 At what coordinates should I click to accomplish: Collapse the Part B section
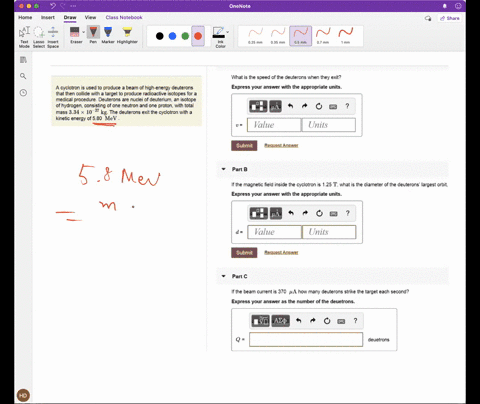pyautogui.click(x=223, y=169)
